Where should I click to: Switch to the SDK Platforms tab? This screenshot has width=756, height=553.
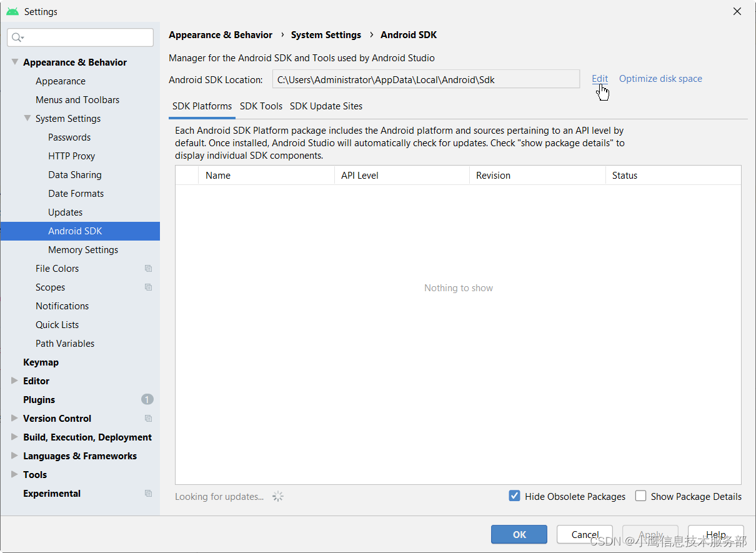coord(202,106)
